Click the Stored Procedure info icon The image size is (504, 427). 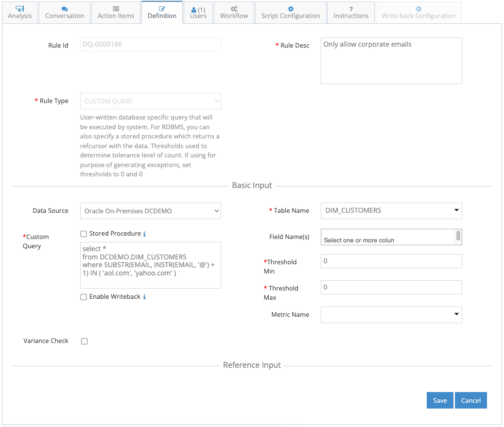click(x=144, y=234)
